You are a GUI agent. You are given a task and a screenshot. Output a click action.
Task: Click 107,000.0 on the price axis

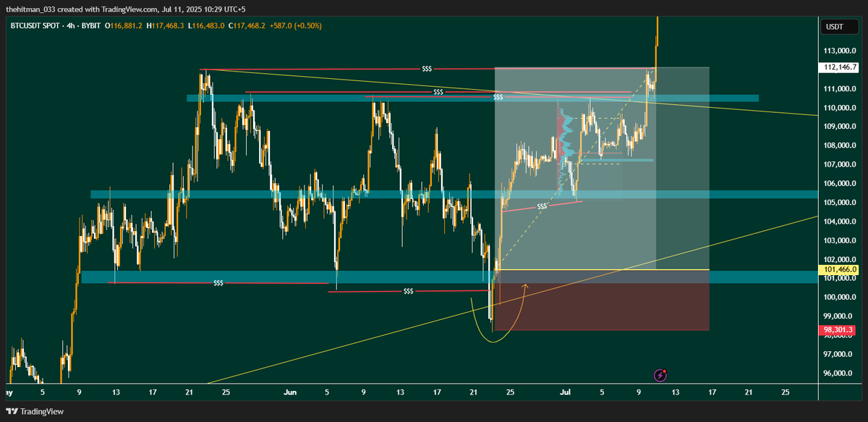[x=838, y=164]
